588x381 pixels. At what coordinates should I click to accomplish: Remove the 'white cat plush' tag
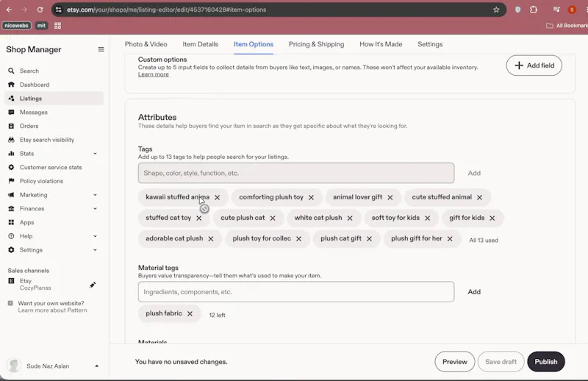tap(350, 218)
